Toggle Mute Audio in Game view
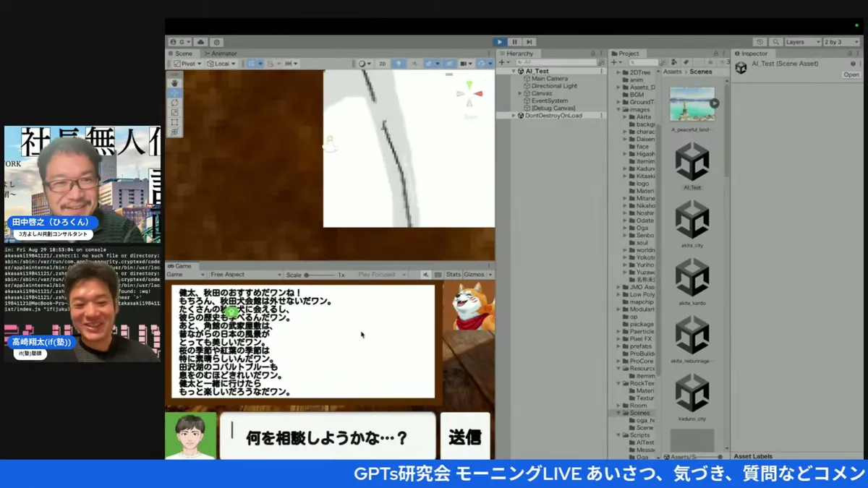The height and width of the screenshot is (488, 868). (425, 275)
